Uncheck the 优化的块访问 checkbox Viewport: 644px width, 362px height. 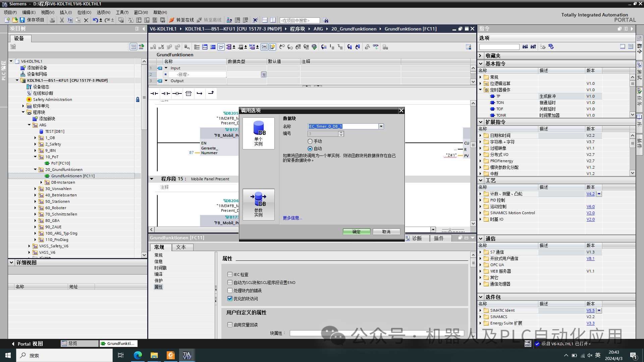(230, 299)
